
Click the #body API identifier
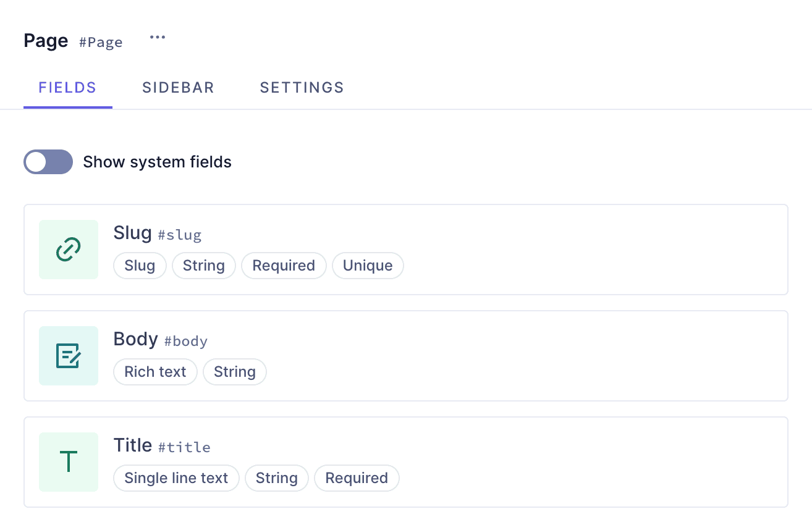click(186, 342)
